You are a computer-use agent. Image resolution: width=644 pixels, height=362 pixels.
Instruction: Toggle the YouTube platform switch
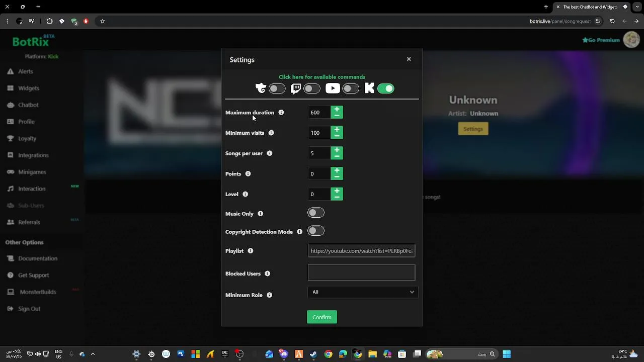coord(351,89)
